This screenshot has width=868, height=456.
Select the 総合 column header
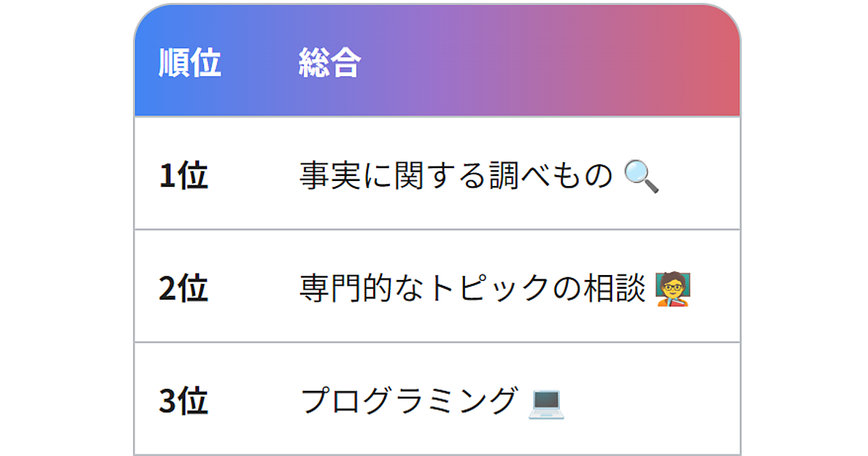(x=329, y=63)
